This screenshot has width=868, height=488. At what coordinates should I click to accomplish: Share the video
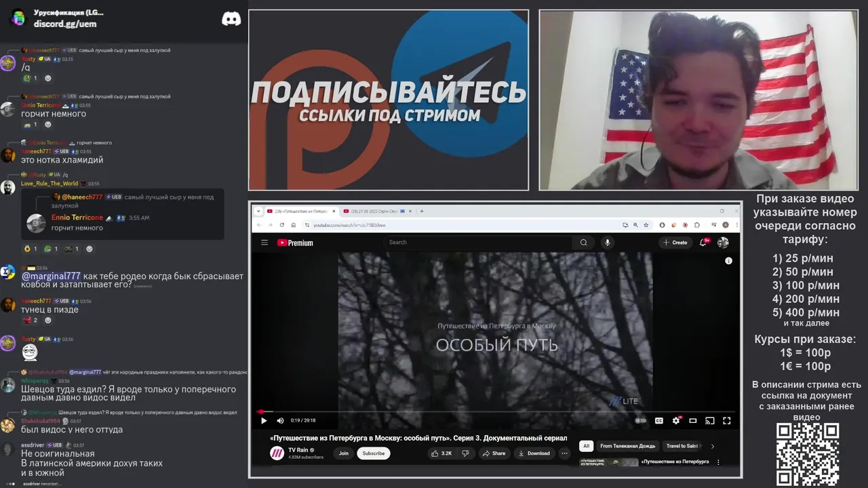[x=494, y=453]
